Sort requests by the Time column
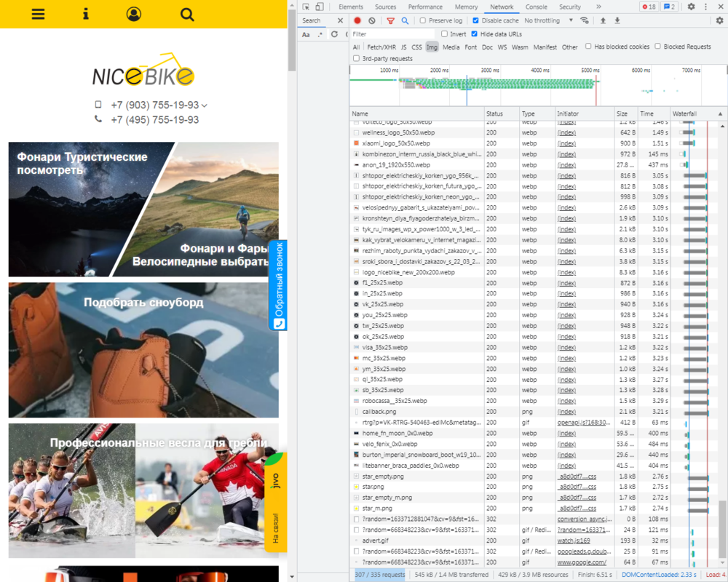 point(654,113)
